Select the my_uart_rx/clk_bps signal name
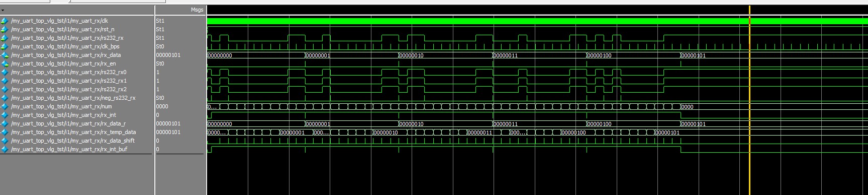 coord(65,46)
